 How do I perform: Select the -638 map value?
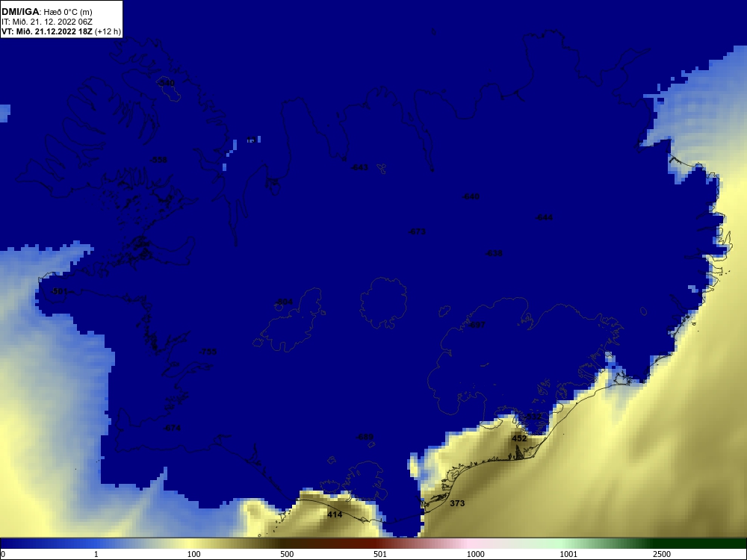click(494, 253)
